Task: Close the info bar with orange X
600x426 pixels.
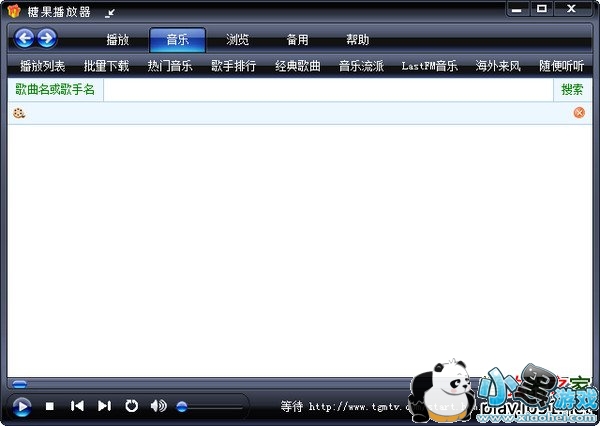Action: pos(579,113)
